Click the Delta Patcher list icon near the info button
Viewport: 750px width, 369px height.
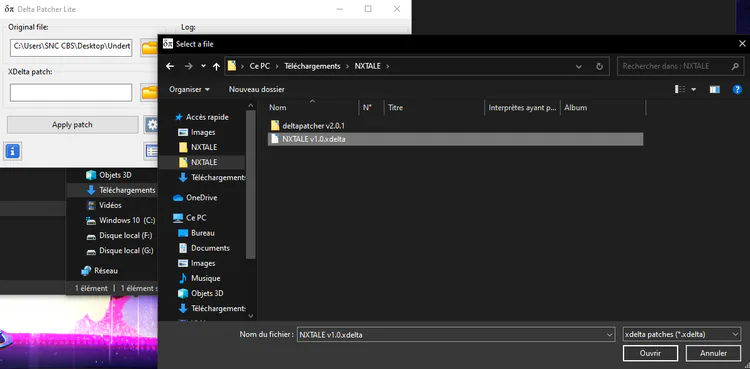152,151
